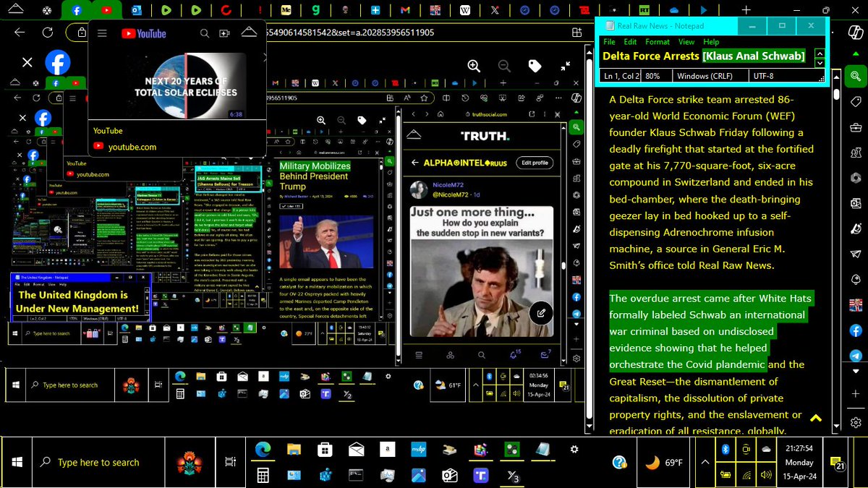Open the Notepad Help menu
Image resolution: width=868 pixels, height=488 pixels.
point(711,42)
